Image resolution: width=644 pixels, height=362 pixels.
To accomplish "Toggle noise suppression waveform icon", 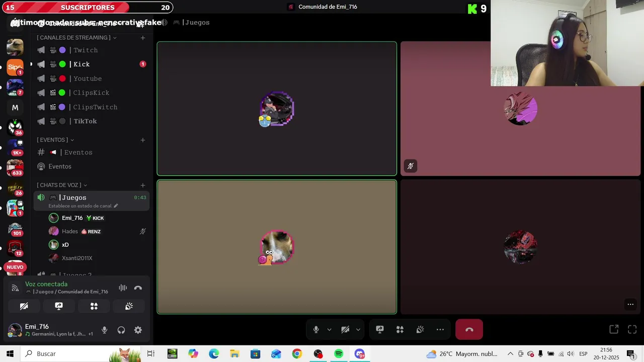I will point(123,288).
